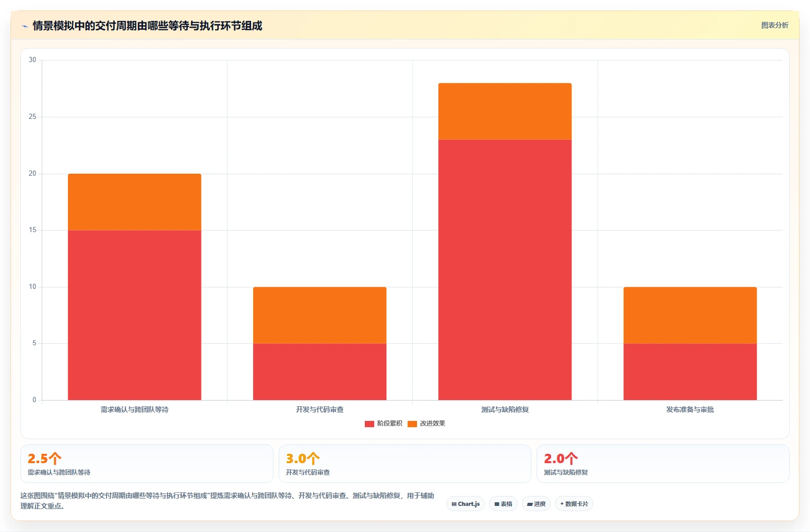The width and height of the screenshot is (810, 532).
Task: Click the card caption 需求确认与跨团队等待
Action: point(59,473)
